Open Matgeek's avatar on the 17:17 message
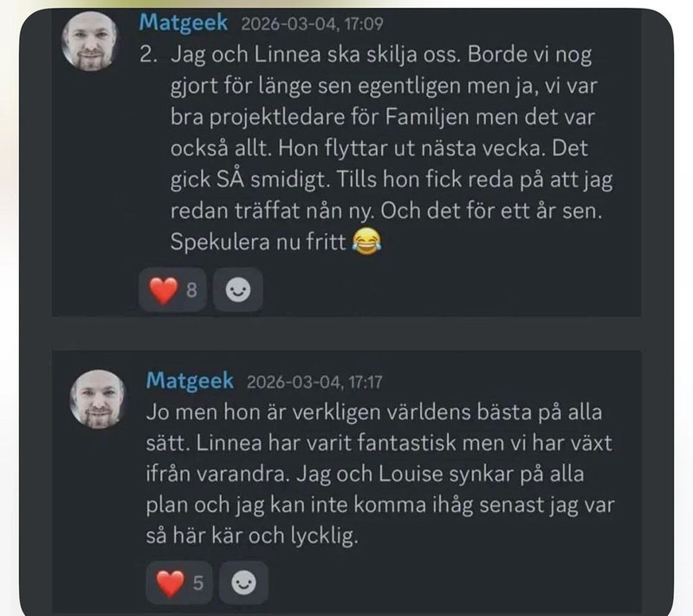The image size is (693, 616). click(98, 399)
